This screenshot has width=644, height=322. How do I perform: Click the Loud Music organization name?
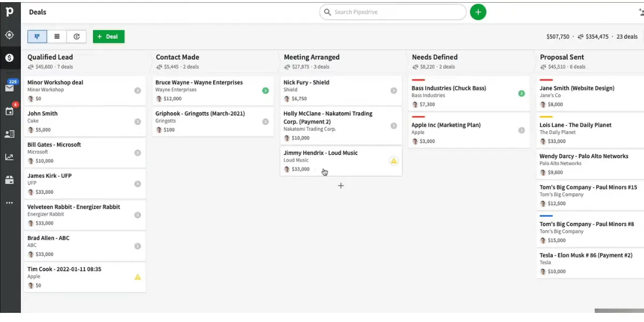(296, 160)
